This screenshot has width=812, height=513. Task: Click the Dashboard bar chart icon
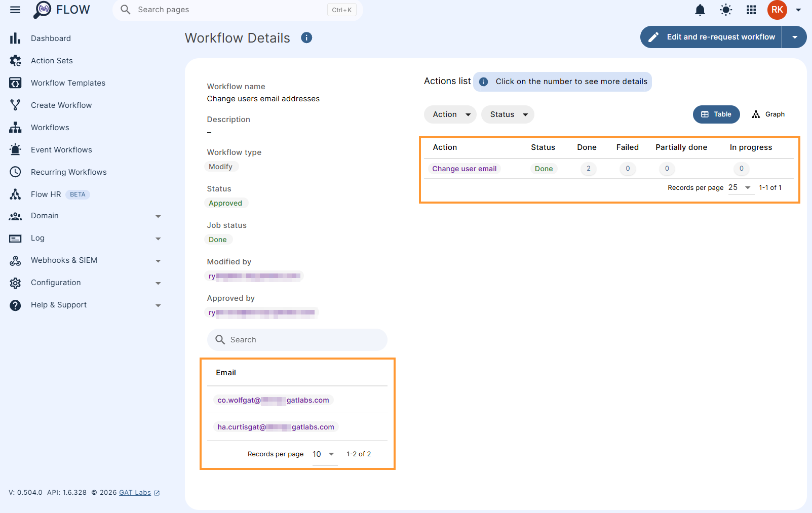(15, 38)
